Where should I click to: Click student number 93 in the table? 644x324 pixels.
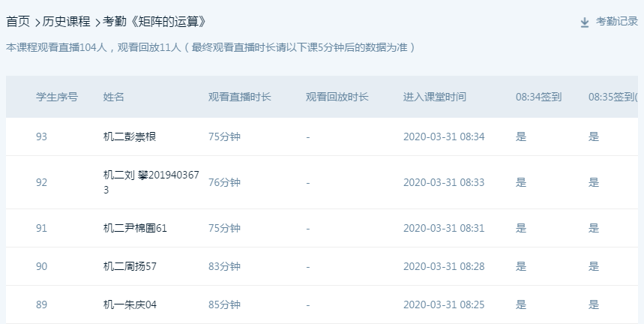(42, 136)
